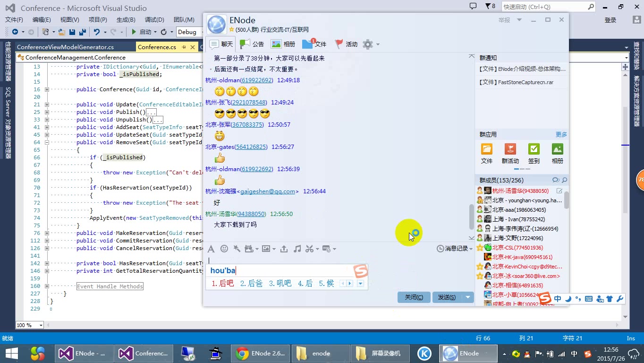Screen dimensions: 644x363
Task: Click the search members magnifier icon
Action: coord(564,180)
